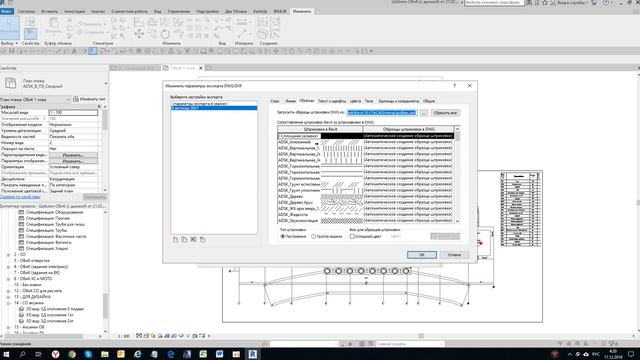This screenshot has width=640, height=360.
Task: Open Skype from the Windows taskbar
Action: pyautogui.click(x=88, y=354)
